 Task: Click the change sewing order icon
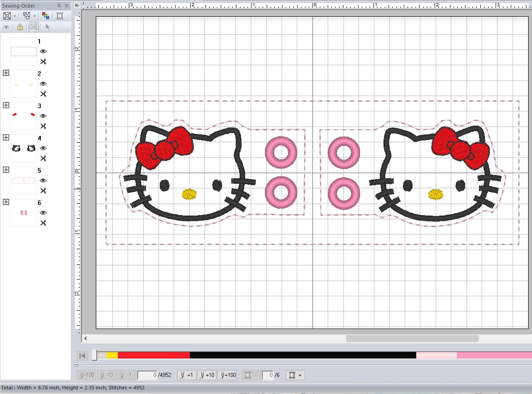coord(27,16)
